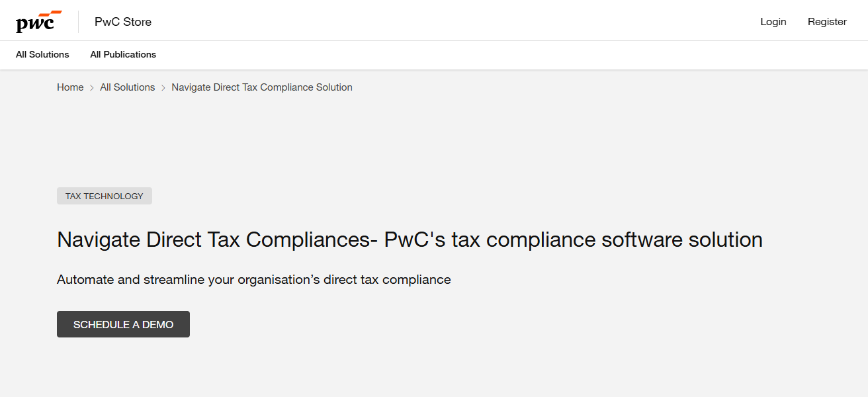The image size is (868, 397).
Task: Click the current page breadcrumb entry
Action: [261, 87]
